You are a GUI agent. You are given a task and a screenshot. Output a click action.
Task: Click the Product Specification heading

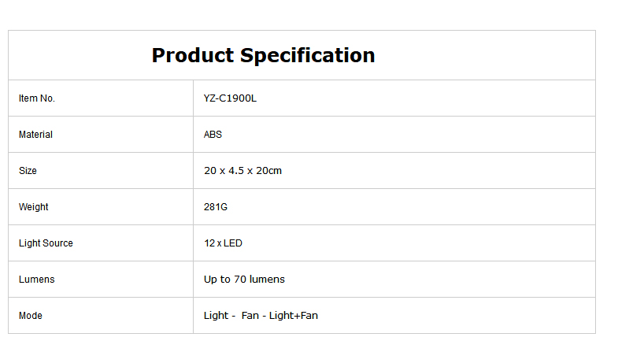click(x=263, y=55)
